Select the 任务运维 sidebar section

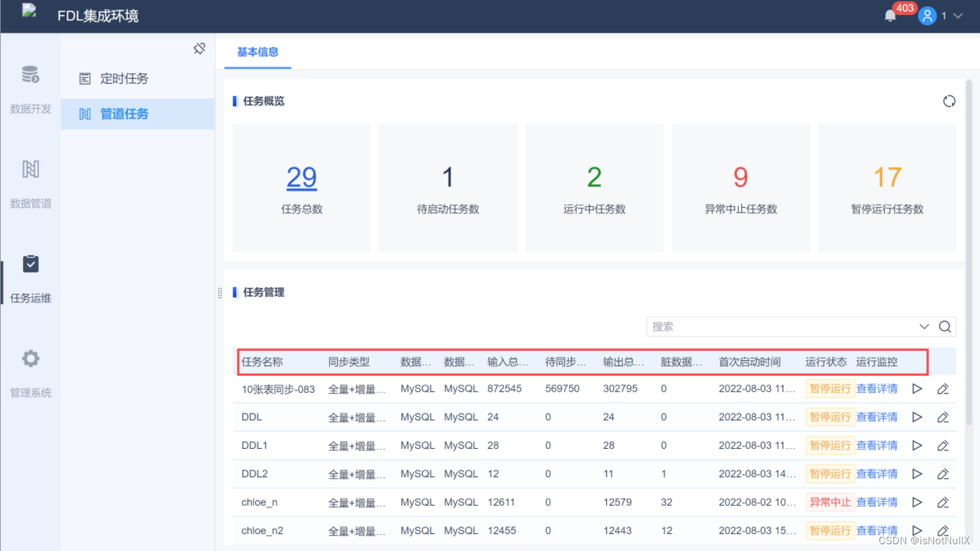tap(31, 278)
